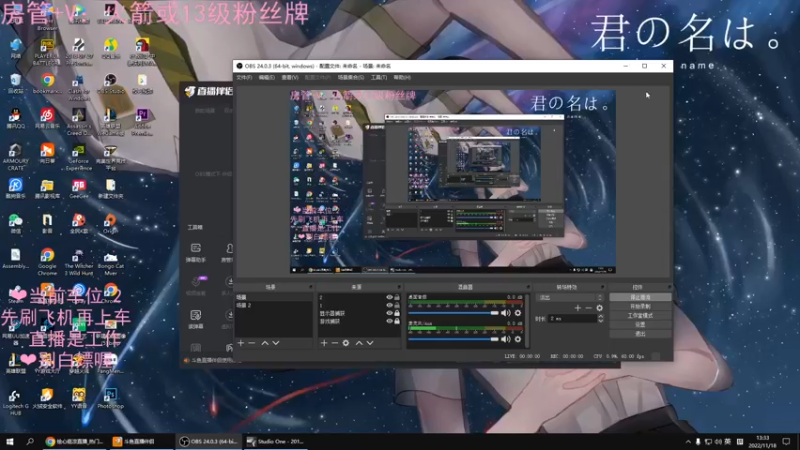
Task: Add a new scene with the plus icon
Action: point(241,343)
